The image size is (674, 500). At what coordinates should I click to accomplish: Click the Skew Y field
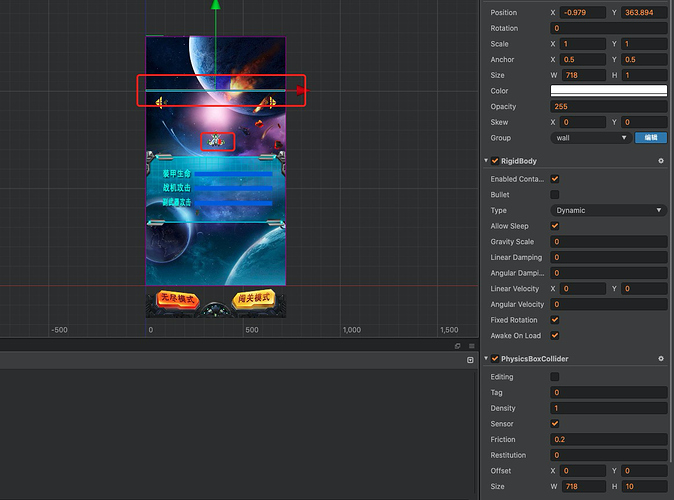(644, 122)
